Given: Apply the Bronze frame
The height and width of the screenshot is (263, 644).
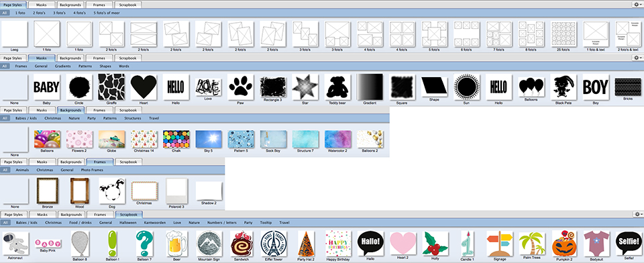Looking at the screenshot, I should click(48, 191).
